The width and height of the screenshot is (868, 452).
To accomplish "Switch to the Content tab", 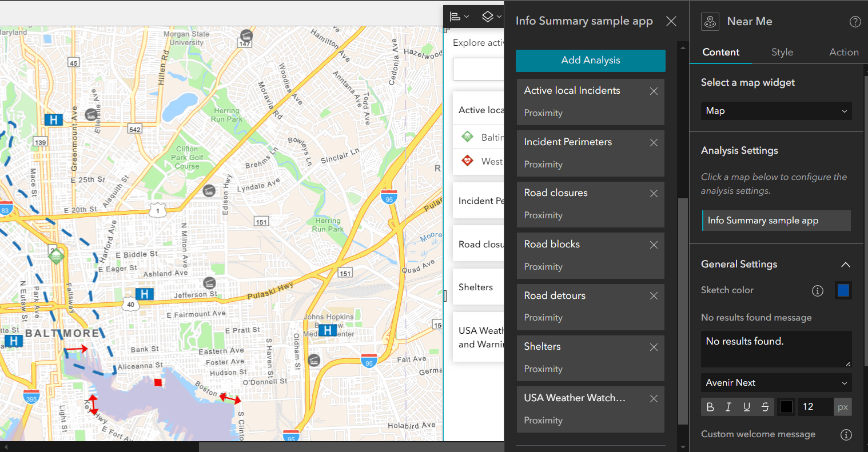I will pos(720,52).
